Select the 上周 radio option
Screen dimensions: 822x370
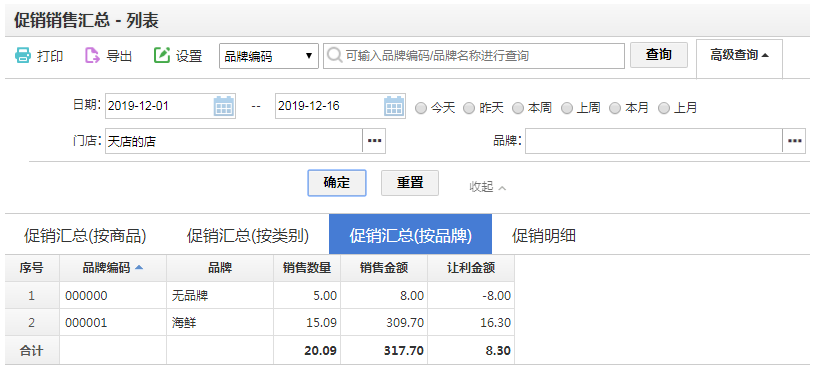(x=567, y=108)
